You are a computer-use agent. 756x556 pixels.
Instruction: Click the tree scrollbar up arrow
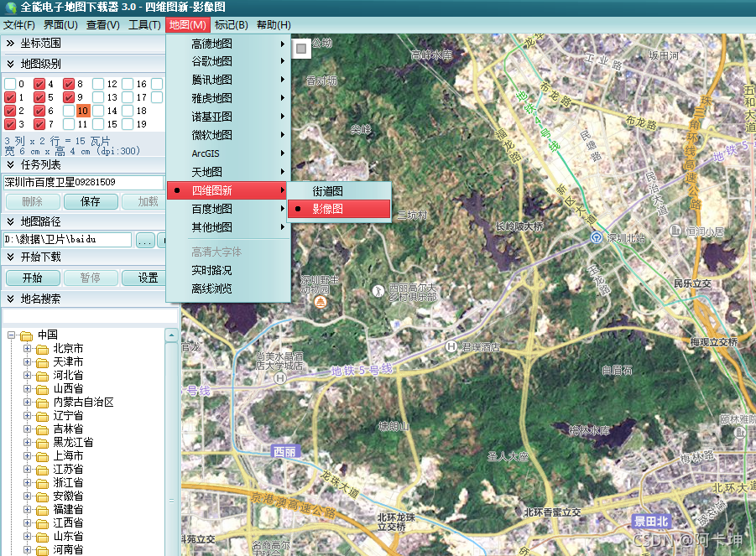pyautogui.click(x=172, y=335)
